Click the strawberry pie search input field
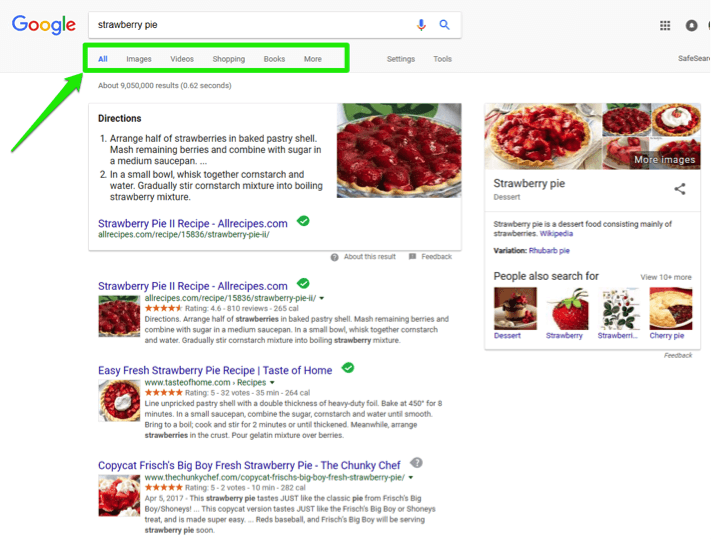This screenshot has height=539, width=711. click(254, 25)
